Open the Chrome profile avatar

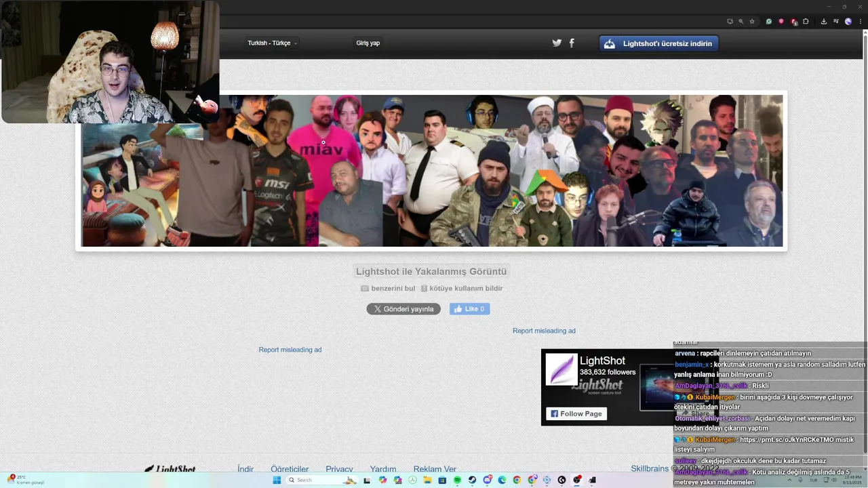point(848,22)
